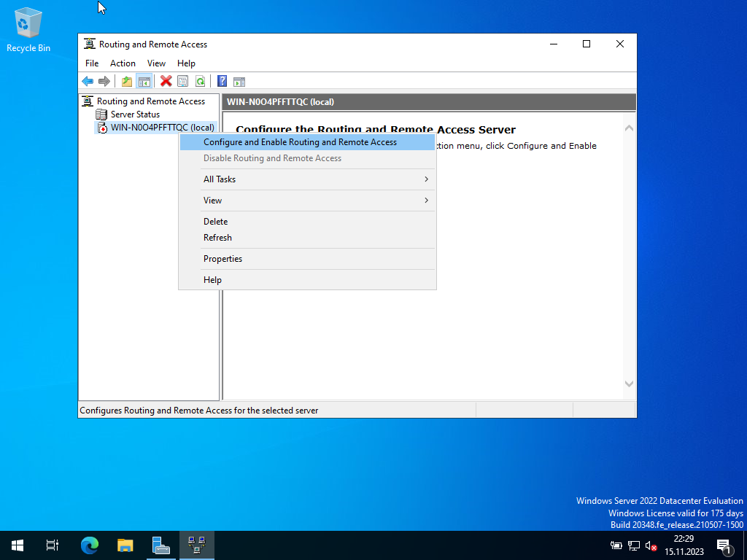Toggle Show/Hide Console Tree toolbar icon
Viewport: 747px width, 560px height.
[x=144, y=81]
